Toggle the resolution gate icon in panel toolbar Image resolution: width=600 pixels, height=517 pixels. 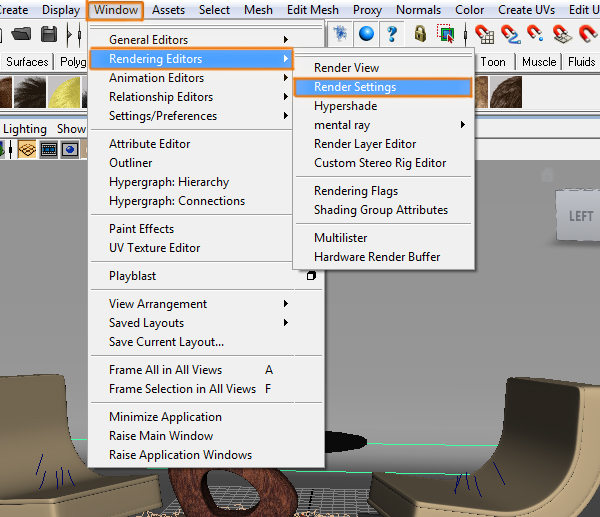click(x=70, y=149)
